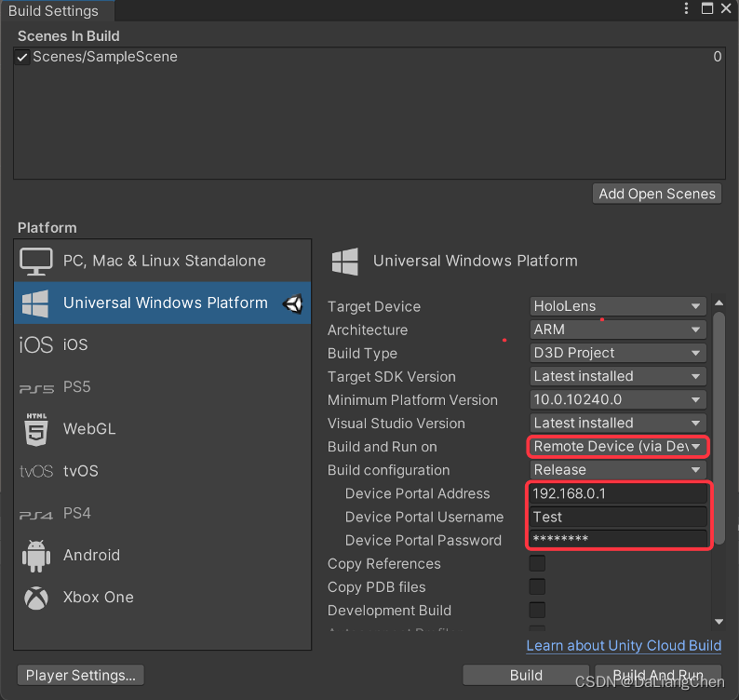This screenshot has height=700, width=739.
Task: Click the Build button
Action: click(x=526, y=676)
